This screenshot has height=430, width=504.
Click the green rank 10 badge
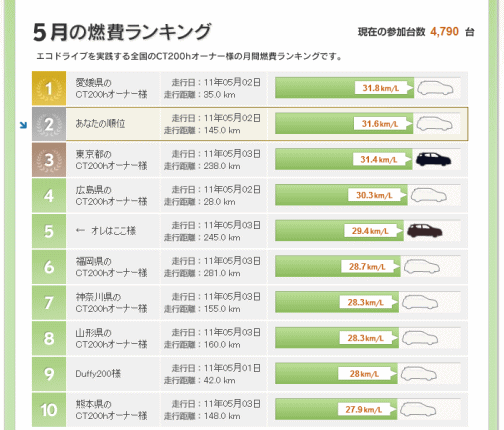coord(49,410)
